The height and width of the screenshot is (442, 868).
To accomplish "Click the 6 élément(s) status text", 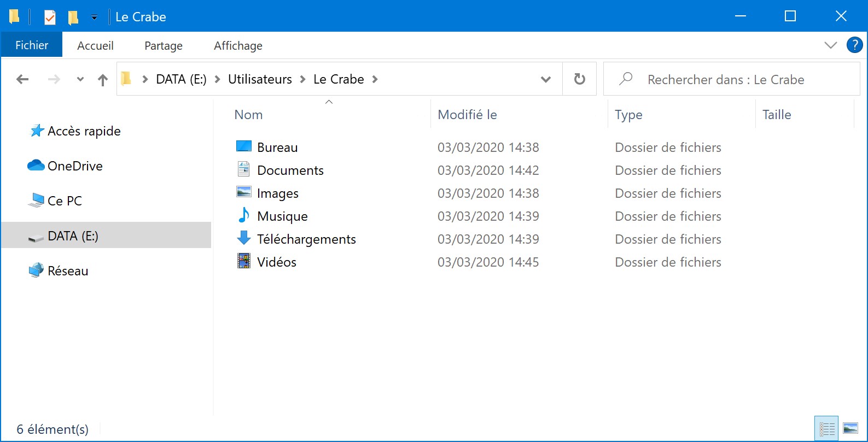I will pos(53,429).
